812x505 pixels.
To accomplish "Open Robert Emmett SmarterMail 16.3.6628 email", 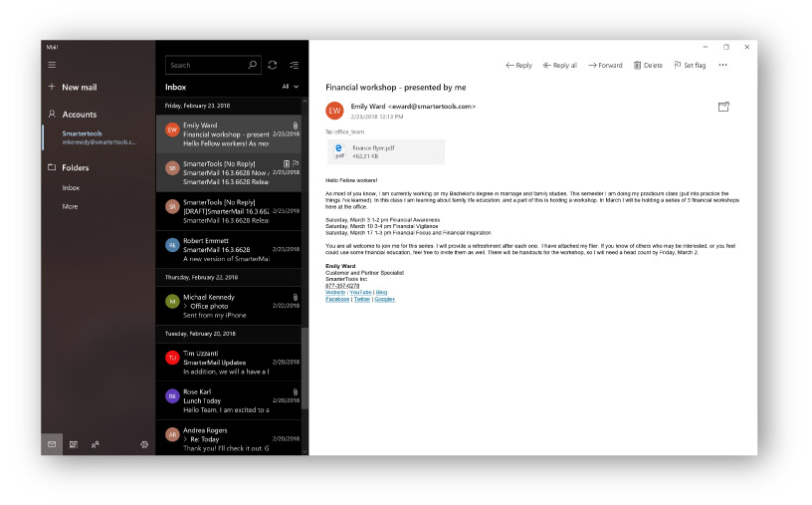I will 229,249.
